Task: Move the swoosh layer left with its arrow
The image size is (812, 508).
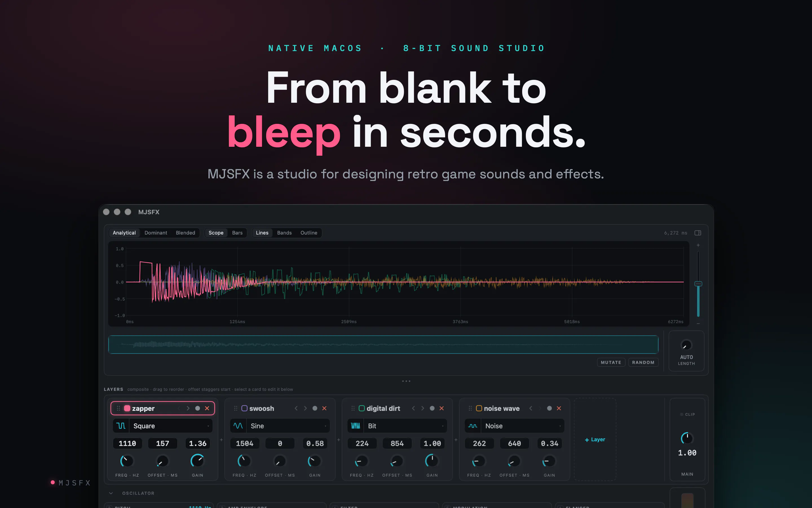Action: point(296,408)
